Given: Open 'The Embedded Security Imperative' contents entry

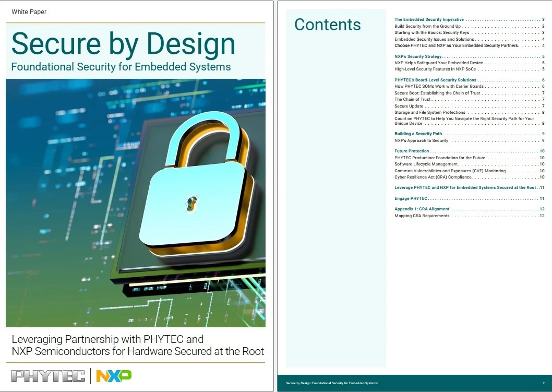Looking at the screenshot, I should tap(469, 20).
